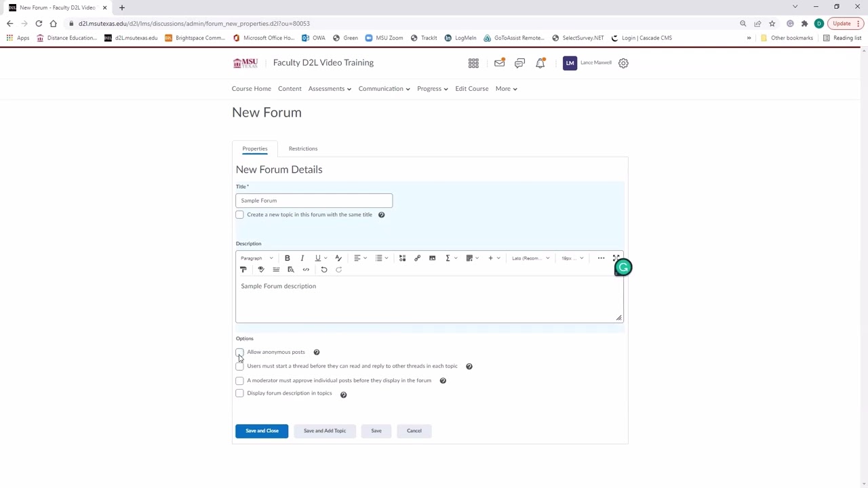Cancel the new forum
Viewport: 868px width, 488px height.
coord(414,431)
